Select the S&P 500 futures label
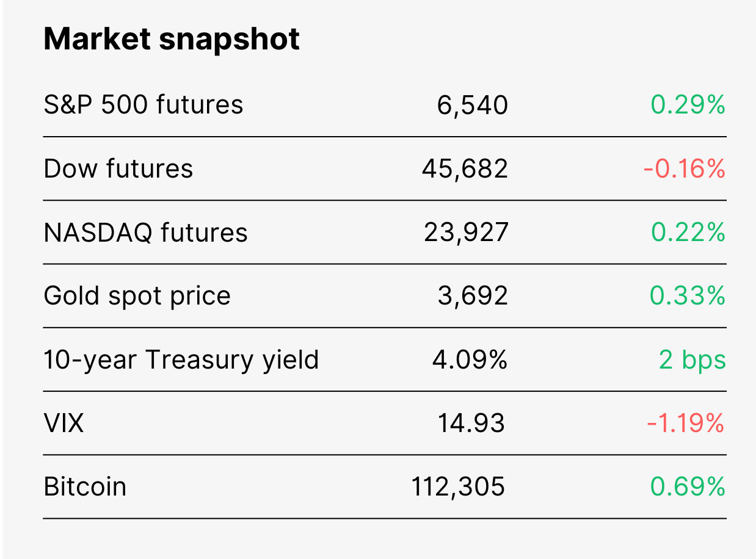The image size is (756, 559). pos(144,105)
